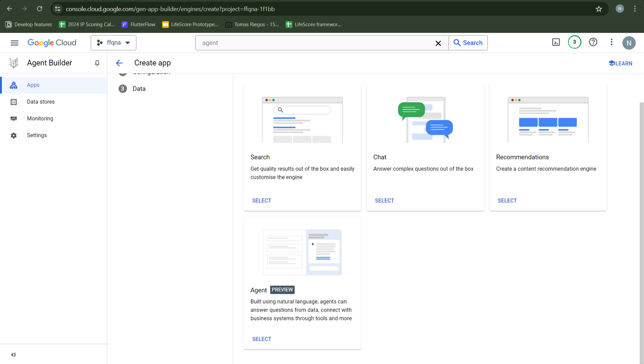The height and width of the screenshot is (364, 644).
Task: Open the console three-dot settings menu
Action: coord(611,42)
